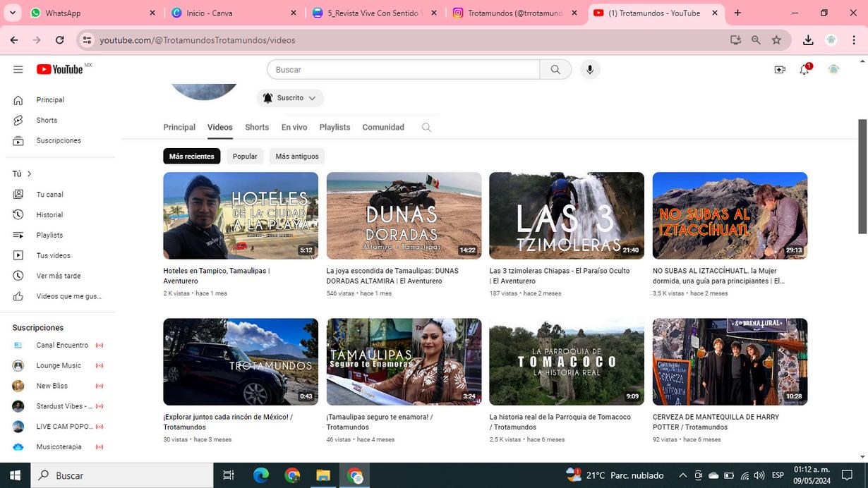This screenshot has width=868, height=488.
Task: Open Chrome downloads icon
Action: [x=809, y=40]
